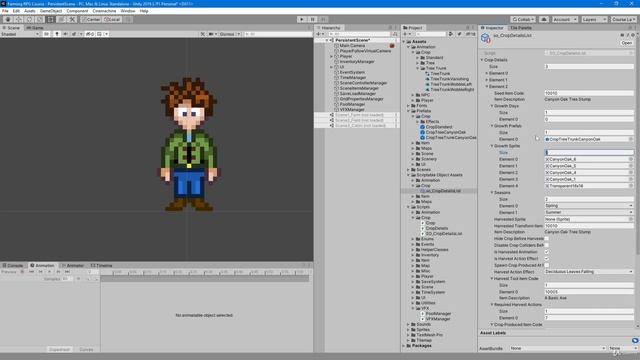640x360 pixels.
Task: Collapse Growth Prefab foldout
Action: 492,126
